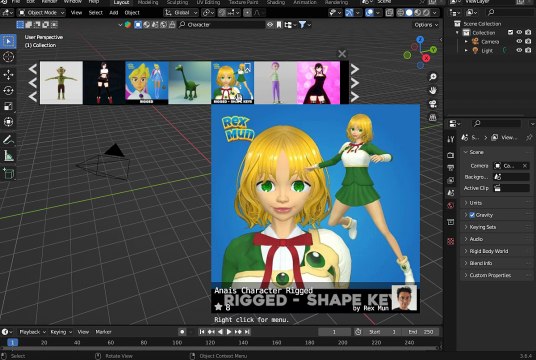The height and width of the screenshot is (360, 536).
Task: Click the End frame 250 field
Action: point(421,332)
